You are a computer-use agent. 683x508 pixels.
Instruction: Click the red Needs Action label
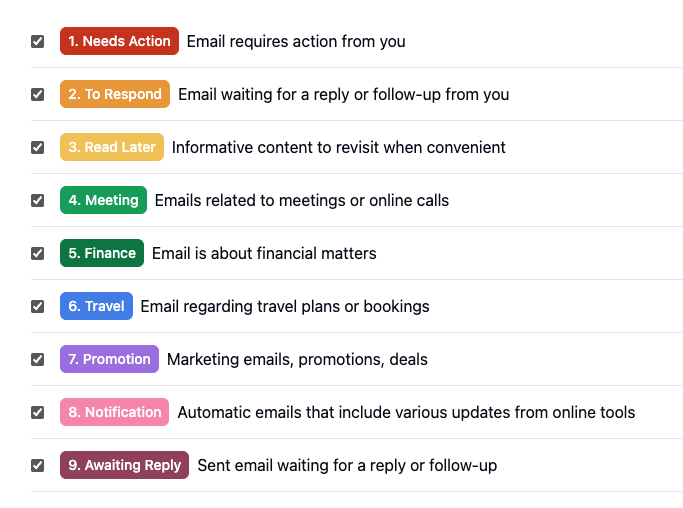click(x=119, y=41)
